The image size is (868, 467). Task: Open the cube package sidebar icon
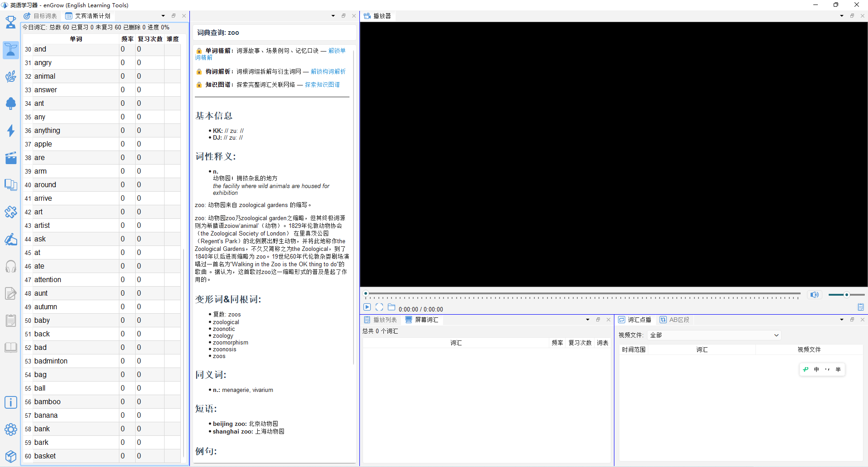pyautogui.click(x=11, y=456)
